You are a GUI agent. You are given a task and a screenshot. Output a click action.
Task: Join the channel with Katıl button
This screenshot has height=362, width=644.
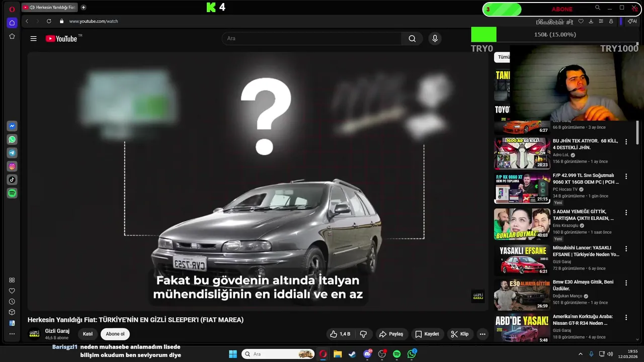click(x=88, y=334)
